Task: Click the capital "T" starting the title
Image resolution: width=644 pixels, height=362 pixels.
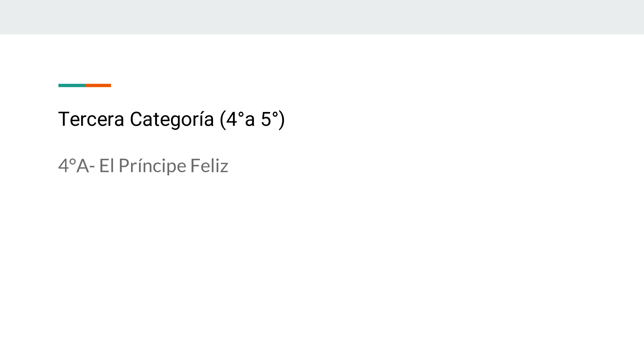Action: tap(64, 119)
